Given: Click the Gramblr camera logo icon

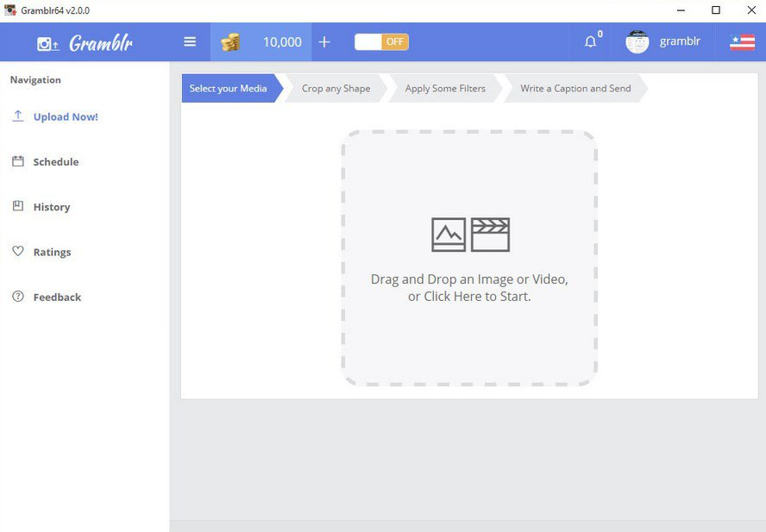Looking at the screenshot, I should 47,43.
